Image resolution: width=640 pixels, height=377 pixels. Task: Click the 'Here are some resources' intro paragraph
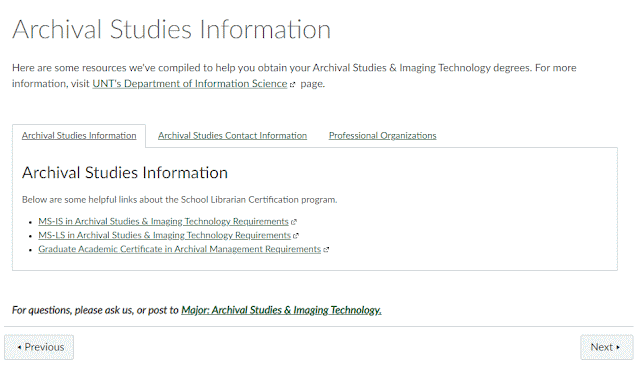tap(294, 75)
